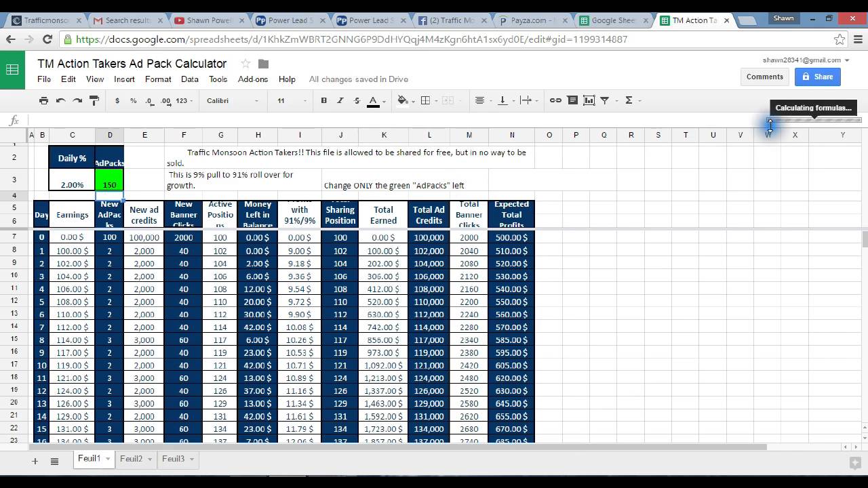
Task: Click All changes saved in Drive
Action: click(359, 79)
